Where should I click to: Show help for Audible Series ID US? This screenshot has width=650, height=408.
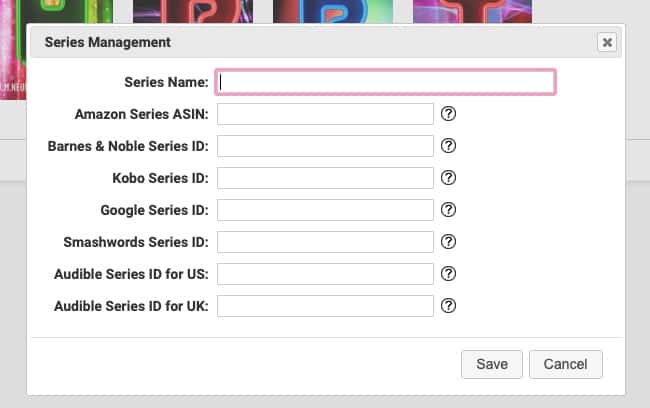(448, 274)
